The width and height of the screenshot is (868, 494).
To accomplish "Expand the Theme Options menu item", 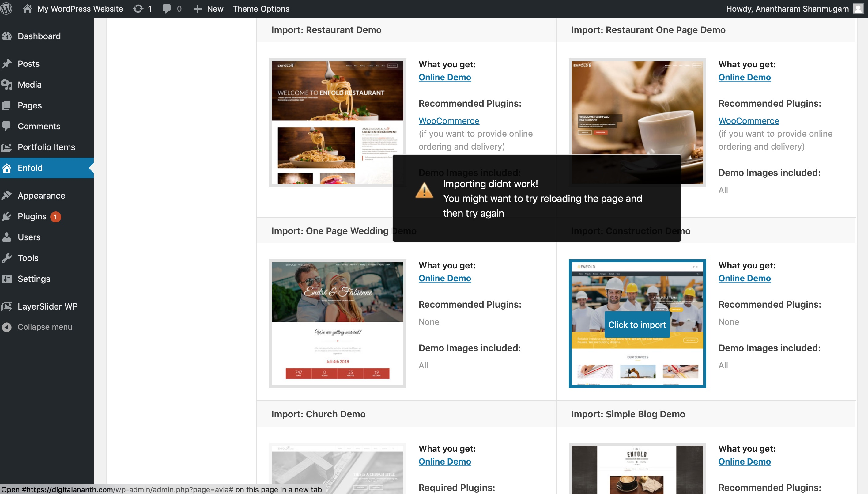I will (x=261, y=9).
